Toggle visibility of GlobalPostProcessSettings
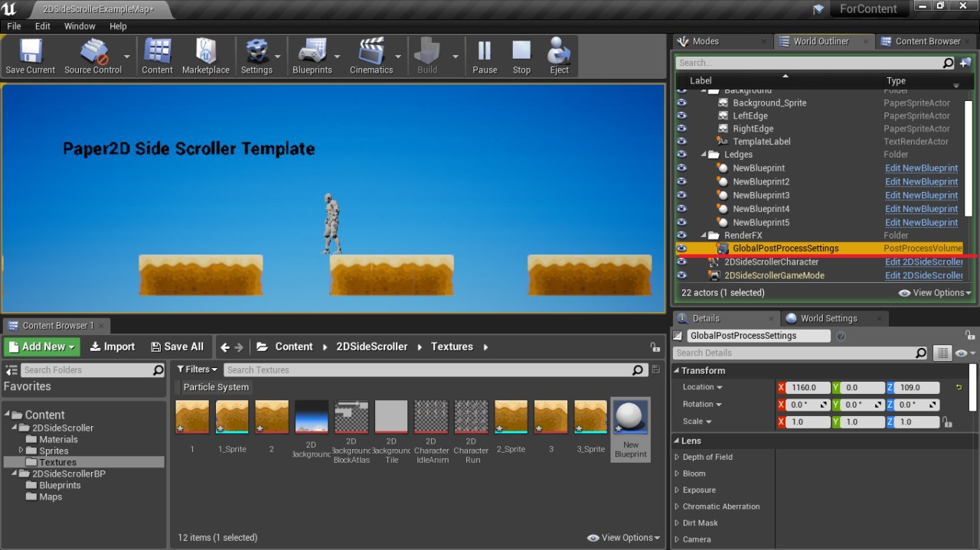Viewport: 980px width, 550px height. pyautogui.click(x=681, y=249)
